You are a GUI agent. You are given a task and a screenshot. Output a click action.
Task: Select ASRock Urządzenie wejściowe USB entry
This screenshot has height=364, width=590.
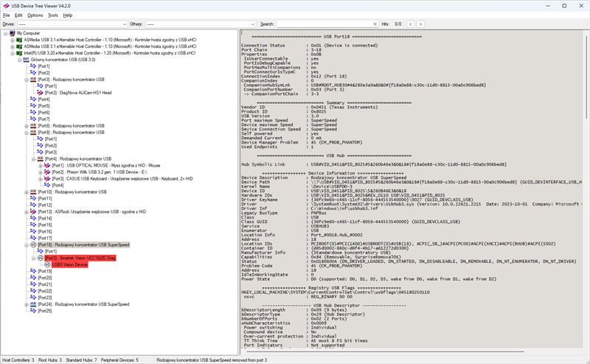point(91,212)
